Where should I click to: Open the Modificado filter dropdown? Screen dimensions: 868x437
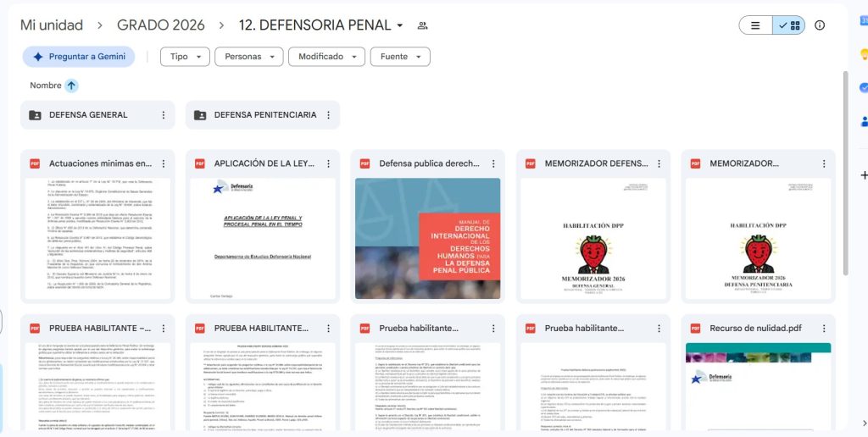[x=326, y=57]
